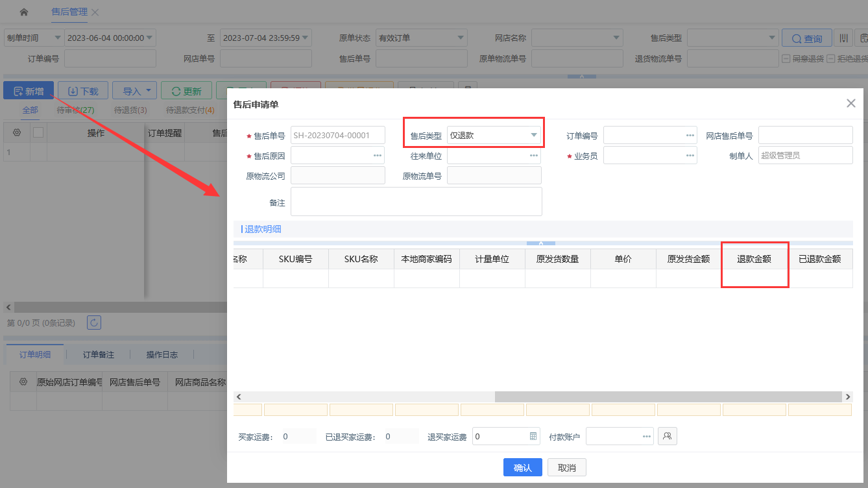Open the gear icon in order detail grid

coord(23,382)
